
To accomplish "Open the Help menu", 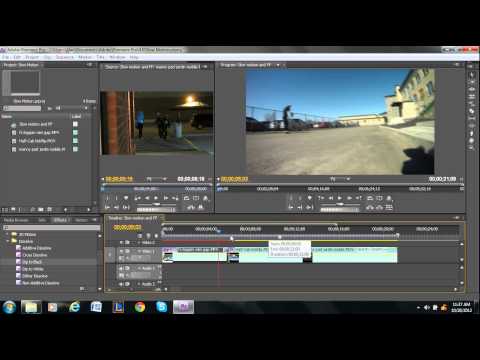I will [134, 57].
